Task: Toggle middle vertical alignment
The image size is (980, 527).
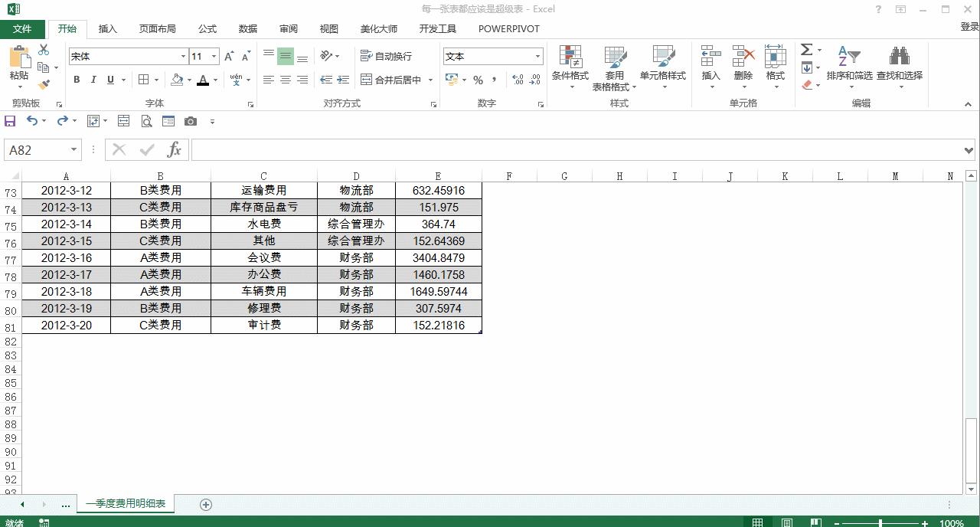Action: (285, 56)
